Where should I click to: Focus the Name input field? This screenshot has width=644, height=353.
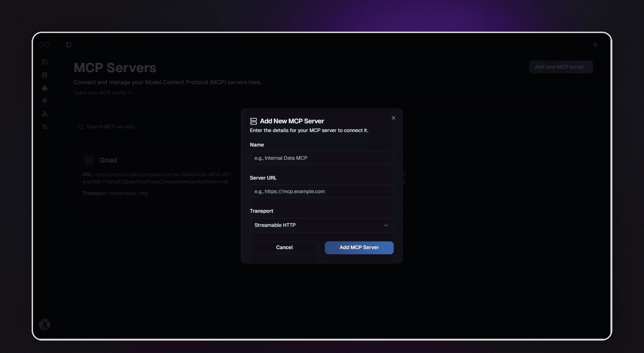pyautogui.click(x=321, y=158)
